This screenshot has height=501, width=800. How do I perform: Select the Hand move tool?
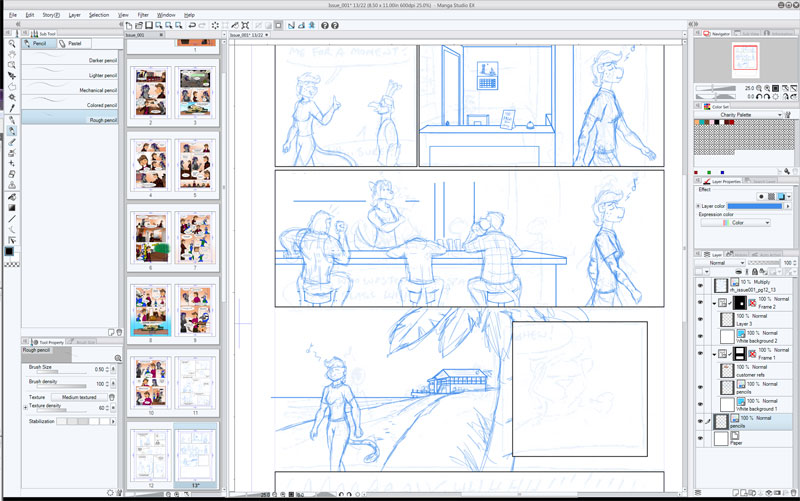(12, 55)
